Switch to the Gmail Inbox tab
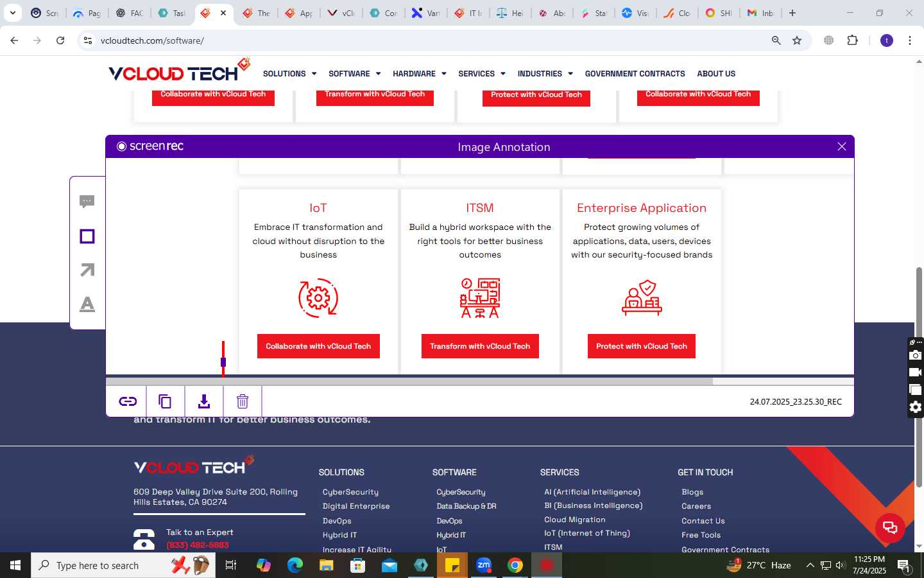Viewport: 924px width, 578px height. [760, 13]
